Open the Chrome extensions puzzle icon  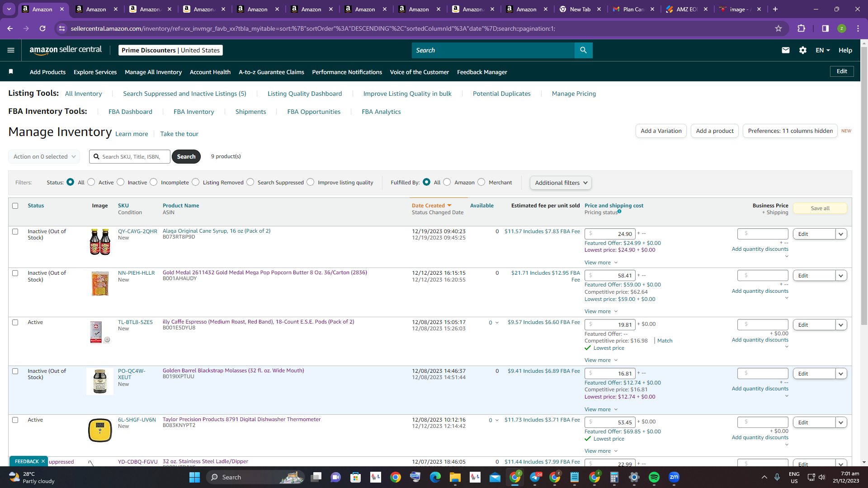pyautogui.click(x=801, y=28)
